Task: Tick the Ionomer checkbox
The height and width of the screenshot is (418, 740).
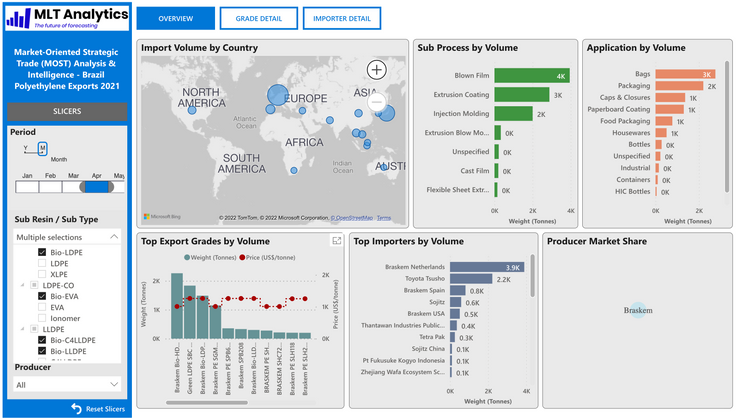Action: (x=42, y=318)
